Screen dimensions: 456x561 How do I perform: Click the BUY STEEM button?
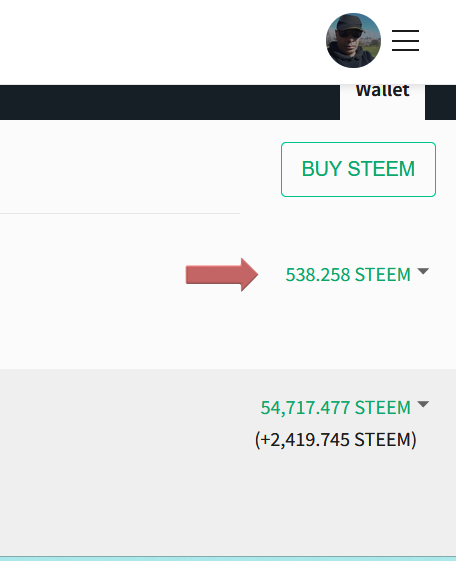click(358, 169)
